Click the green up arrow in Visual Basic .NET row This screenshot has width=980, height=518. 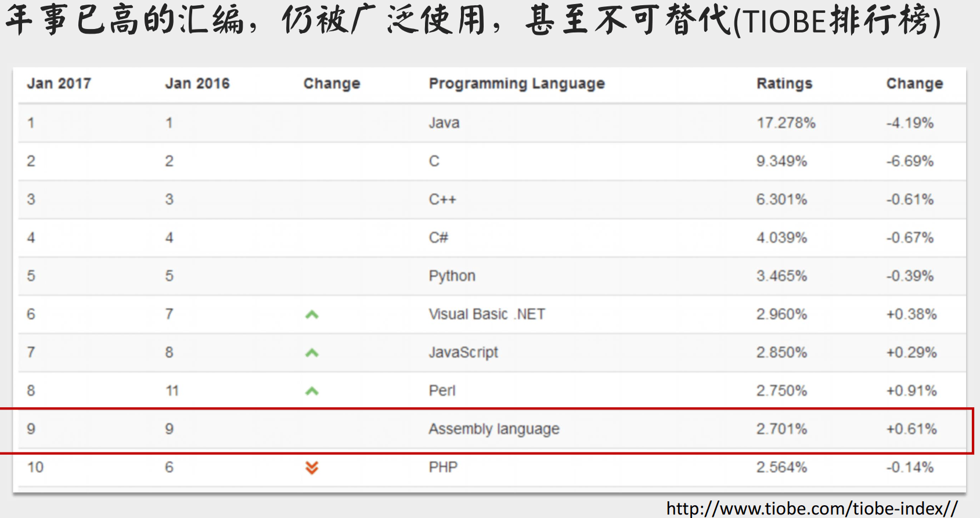(x=312, y=315)
